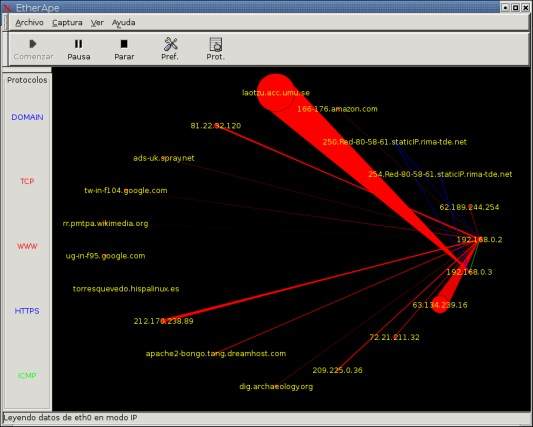Viewport: 533px width, 427px height.
Task: Open the Prot. protocols window icon
Action: pyautogui.click(x=216, y=44)
